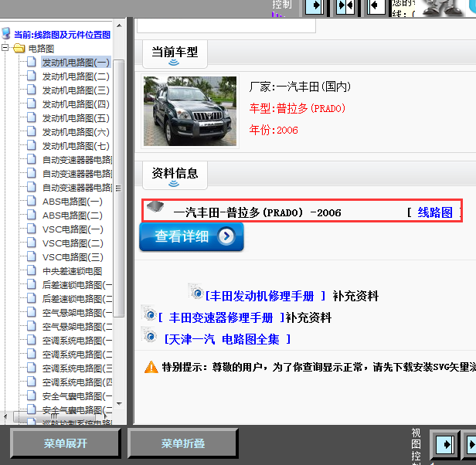Open ABS电路图(一)

73,202
